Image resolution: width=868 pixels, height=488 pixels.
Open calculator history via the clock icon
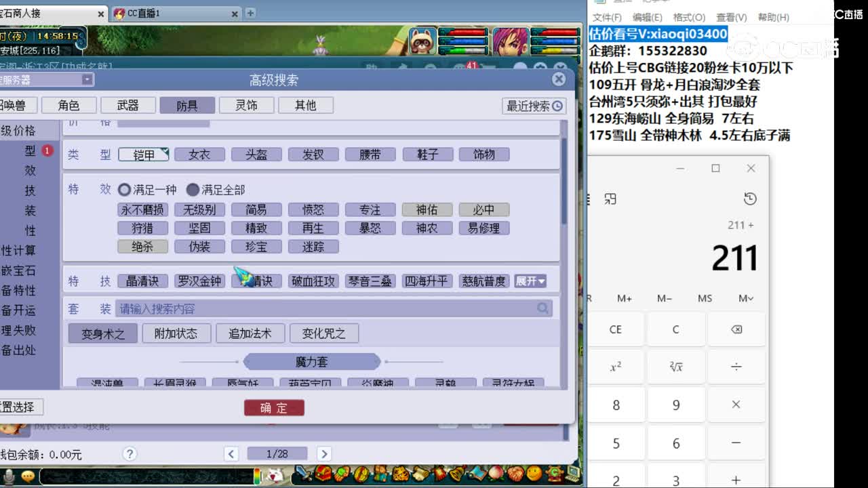tap(750, 199)
